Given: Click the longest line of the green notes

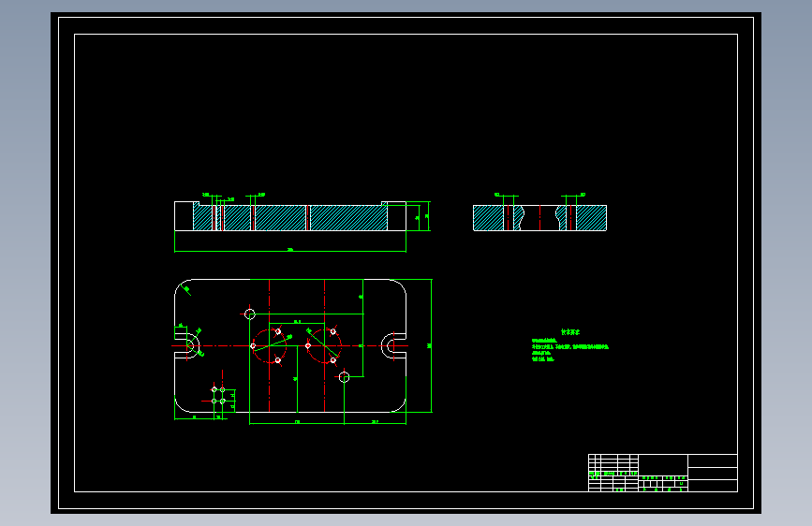Looking at the screenshot, I should coord(570,347).
